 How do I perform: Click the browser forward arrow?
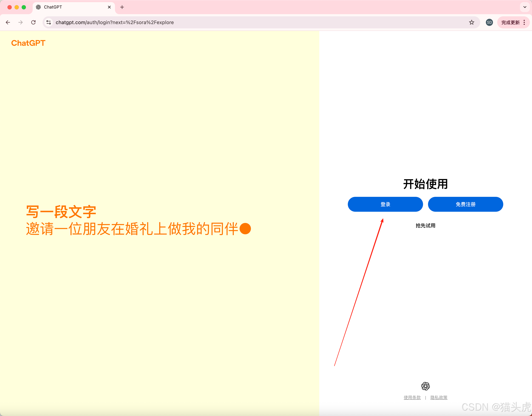click(x=21, y=22)
